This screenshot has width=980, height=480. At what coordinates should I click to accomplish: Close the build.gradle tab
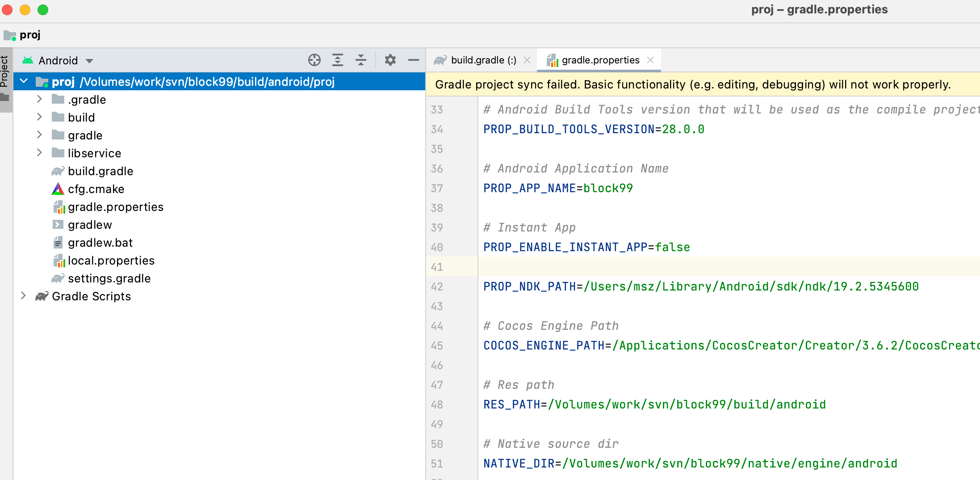point(527,60)
